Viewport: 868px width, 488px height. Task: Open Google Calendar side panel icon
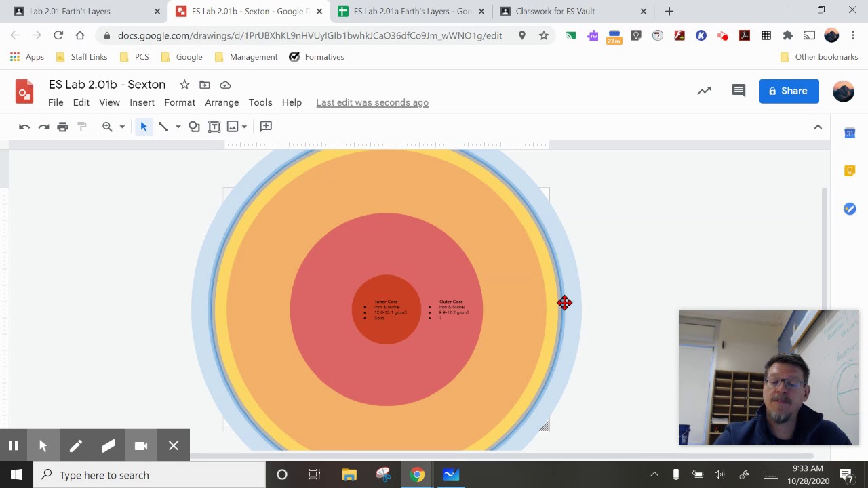[x=850, y=134]
